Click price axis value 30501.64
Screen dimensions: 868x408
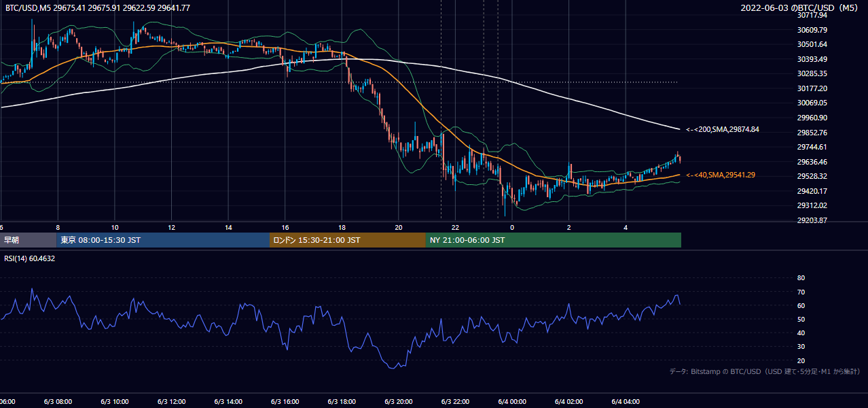click(x=812, y=44)
